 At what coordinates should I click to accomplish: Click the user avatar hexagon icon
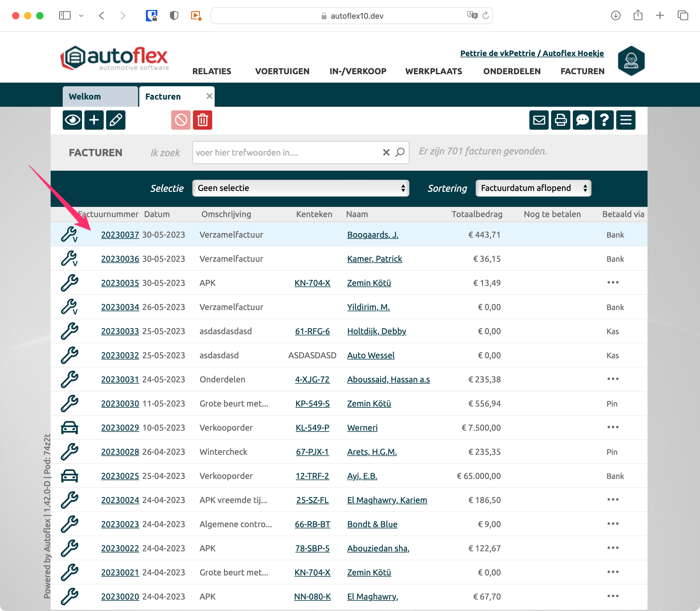[631, 61]
